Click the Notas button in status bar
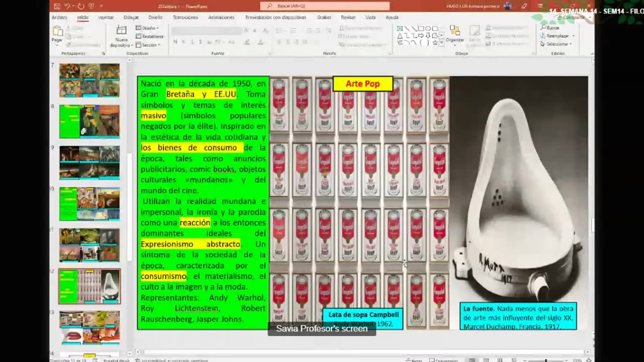The width and height of the screenshot is (644, 362). pyautogui.click(x=414, y=360)
